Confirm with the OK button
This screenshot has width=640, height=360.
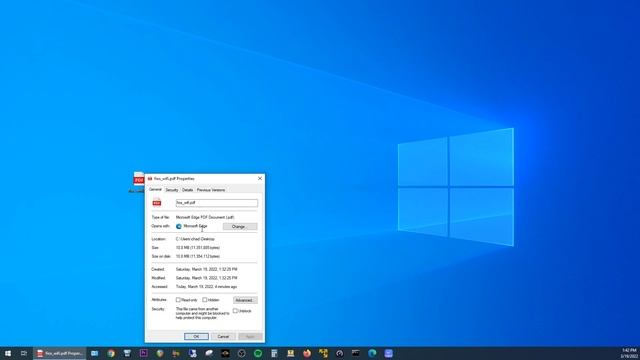point(196,336)
